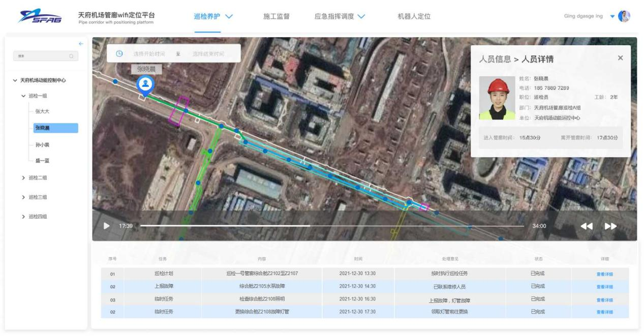Collapse the 巡检一组 tree group
This screenshot has width=644, height=336.
click(23, 96)
